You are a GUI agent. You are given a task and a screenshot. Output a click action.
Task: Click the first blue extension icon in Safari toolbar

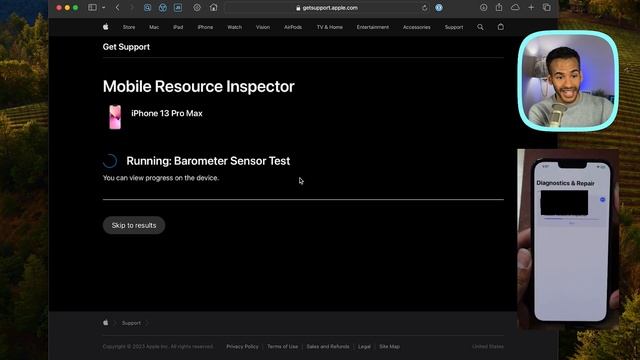(147, 7)
